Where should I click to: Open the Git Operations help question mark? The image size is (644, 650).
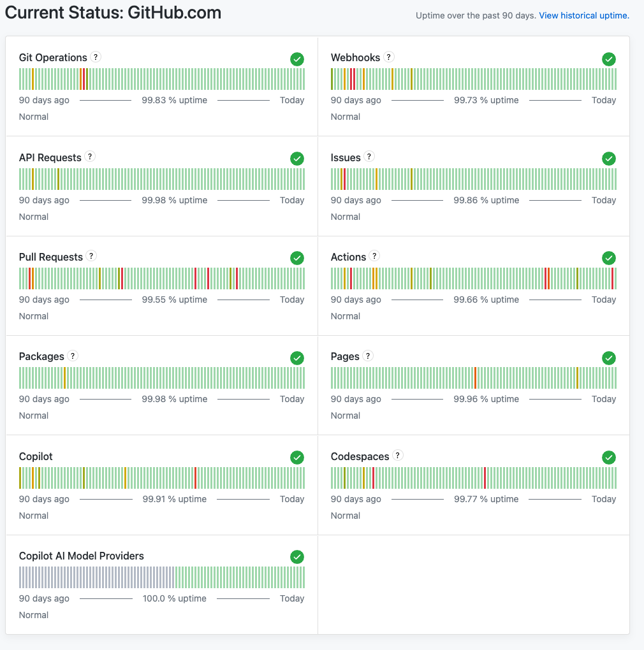[x=96, y=57]
